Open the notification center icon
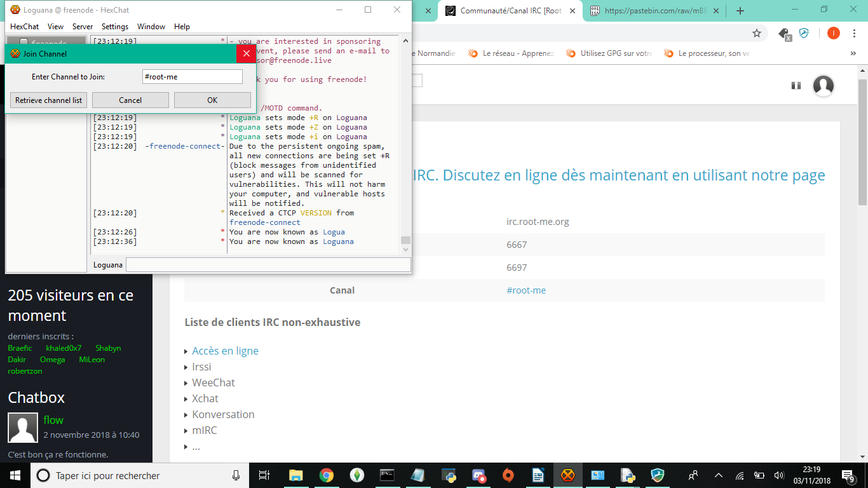Image resolution: width=868 pixels, height=488 pixels. 848,475
